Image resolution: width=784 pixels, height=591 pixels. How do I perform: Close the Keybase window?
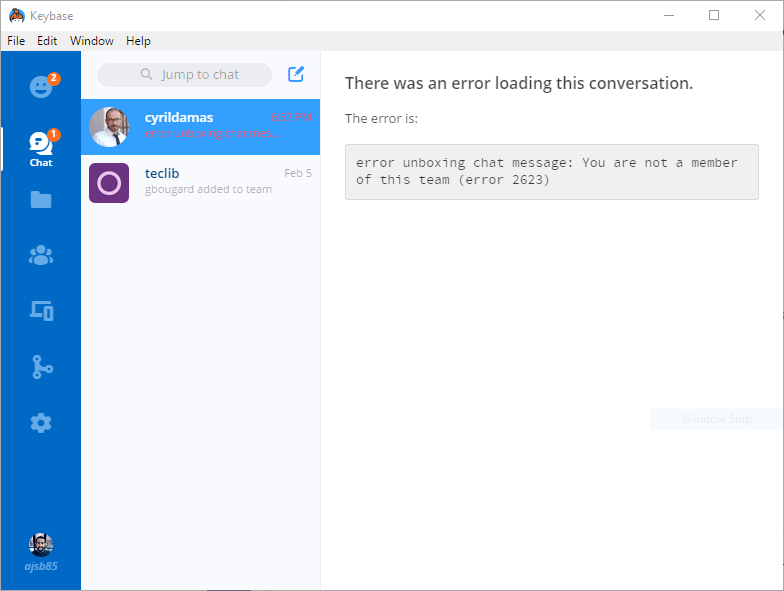point(760,16)
